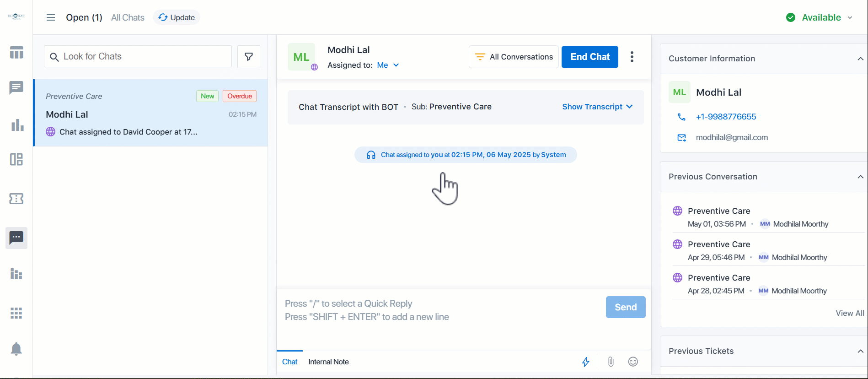Open the Modhi Lal chat in list
Screen dimensions: 868x379
151,113
